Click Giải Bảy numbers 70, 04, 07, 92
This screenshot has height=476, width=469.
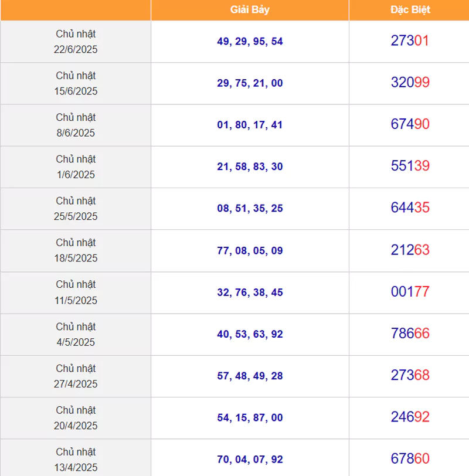point(250,460)
